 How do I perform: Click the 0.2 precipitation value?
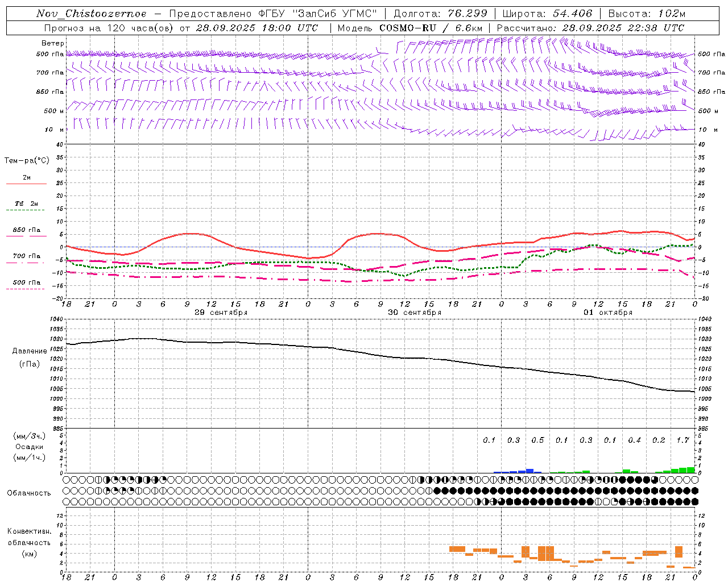[x=659, y=440]
